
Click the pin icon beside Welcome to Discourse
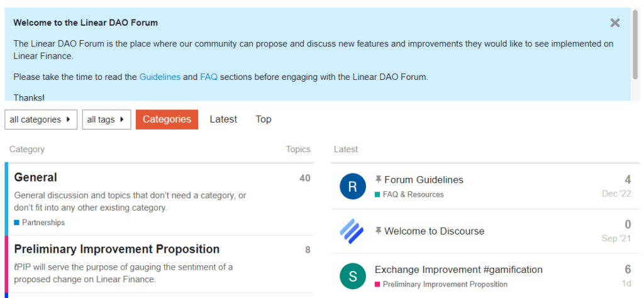(x=378, y=231)
